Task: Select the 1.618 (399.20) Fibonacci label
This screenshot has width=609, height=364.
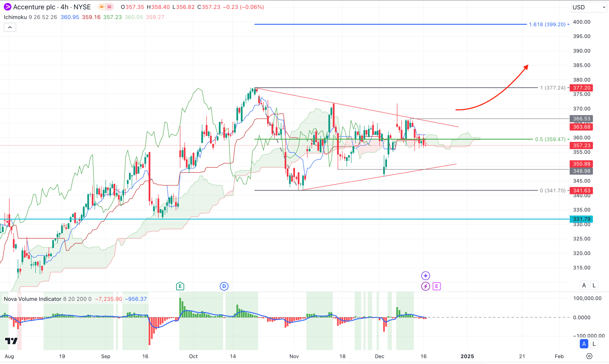Action: 547,24
